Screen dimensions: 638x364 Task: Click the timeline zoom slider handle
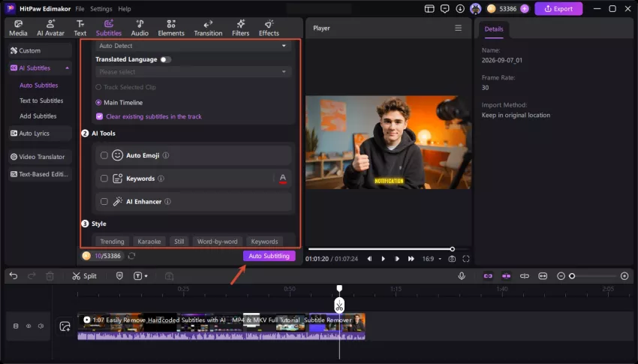click(x=572, y=276)
